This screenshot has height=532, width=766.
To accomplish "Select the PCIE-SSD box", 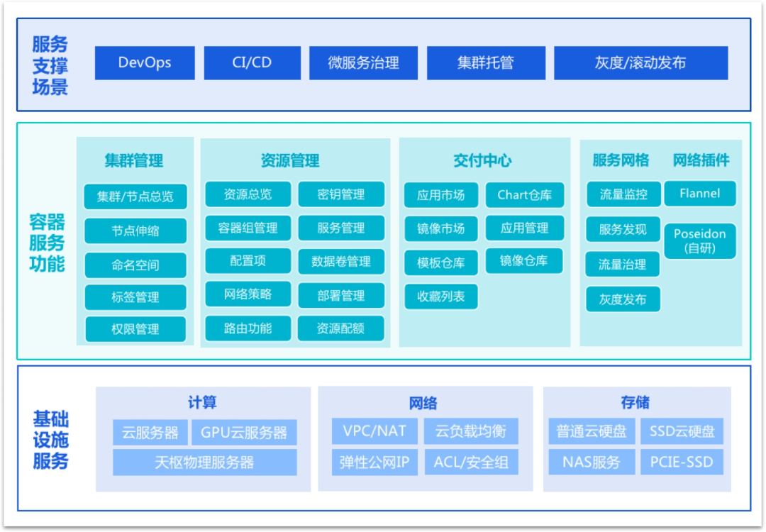I will point(682,462).
